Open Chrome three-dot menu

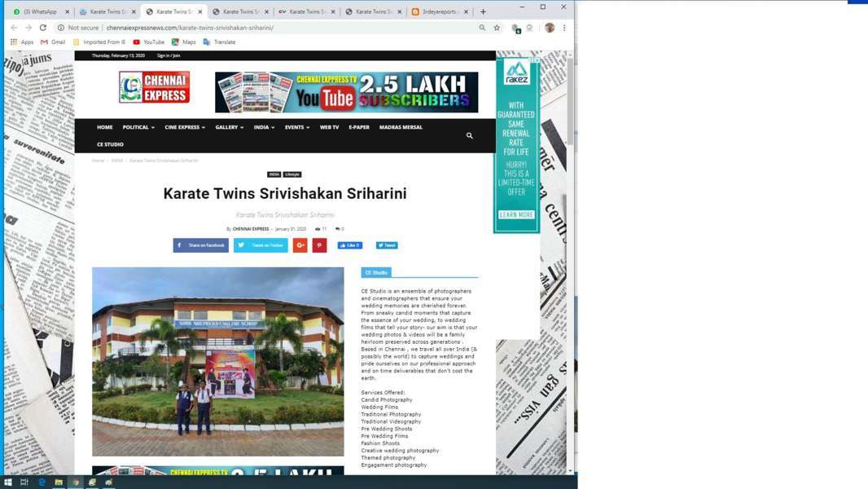pos(564,28)
